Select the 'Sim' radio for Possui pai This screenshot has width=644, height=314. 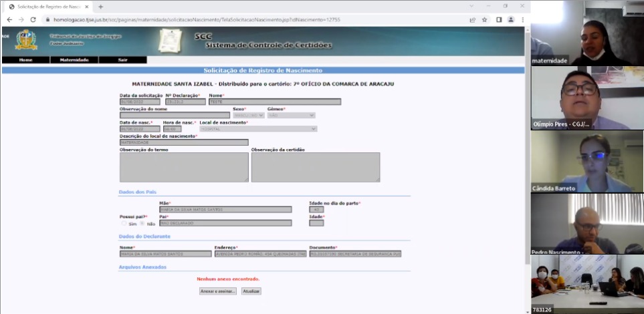pyautogui.click(x=122, y=224)
